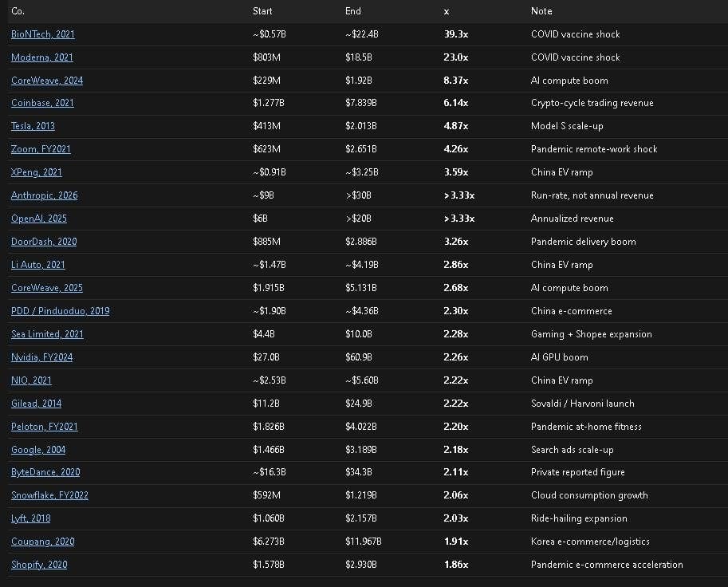Open the Tesla, 2013 link

tap(33, 126)
